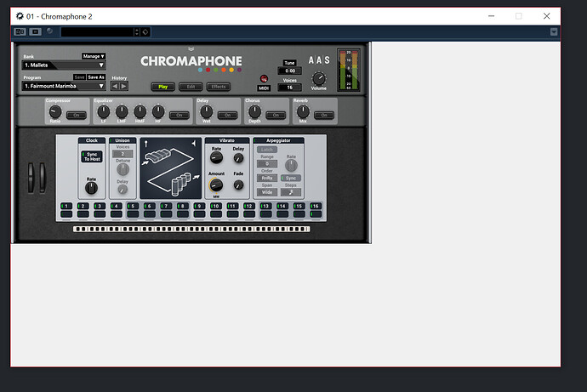Click the modulation wheel
Screen dimensions: 587x392
43,178
